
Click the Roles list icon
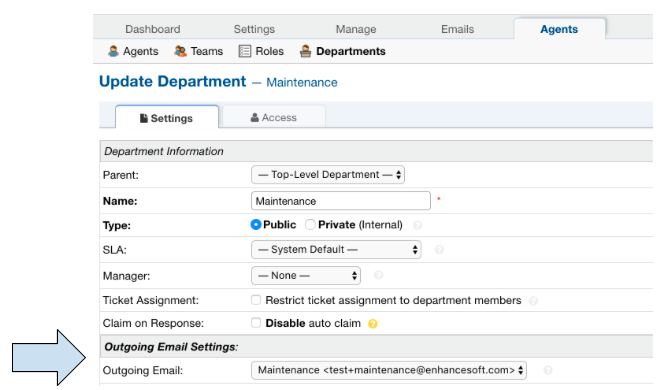[245, 51]
